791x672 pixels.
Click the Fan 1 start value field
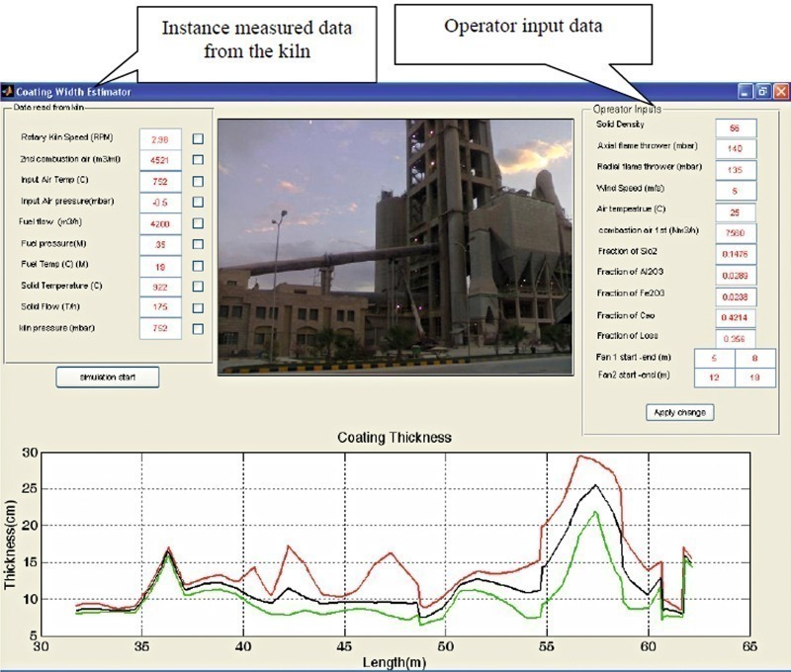tap(714, 357)
